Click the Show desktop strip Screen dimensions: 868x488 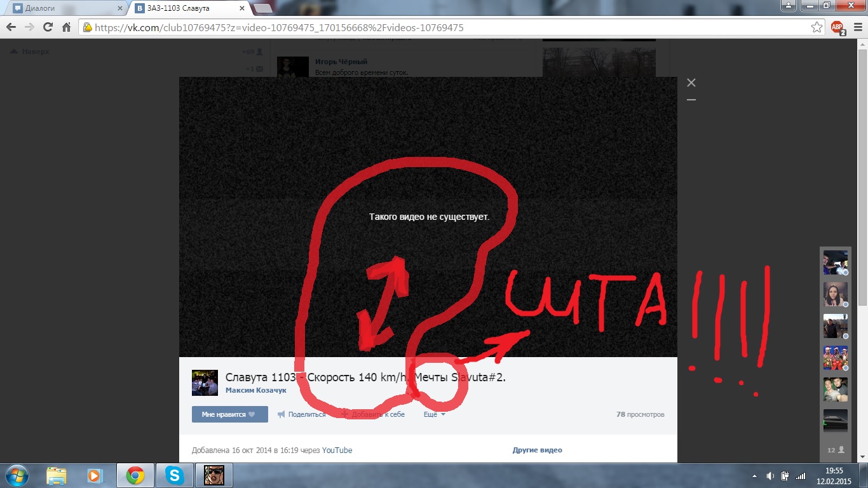[863, 475]
